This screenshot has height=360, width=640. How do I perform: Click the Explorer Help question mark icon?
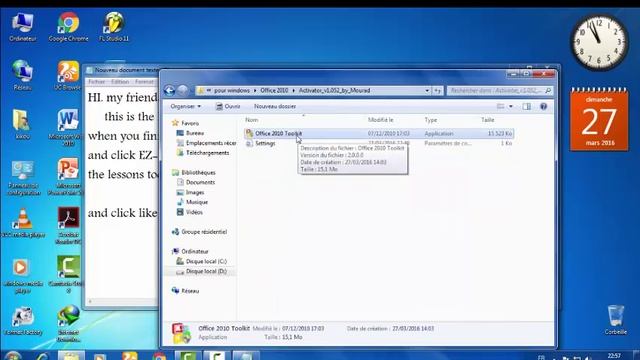pos(543,106)
